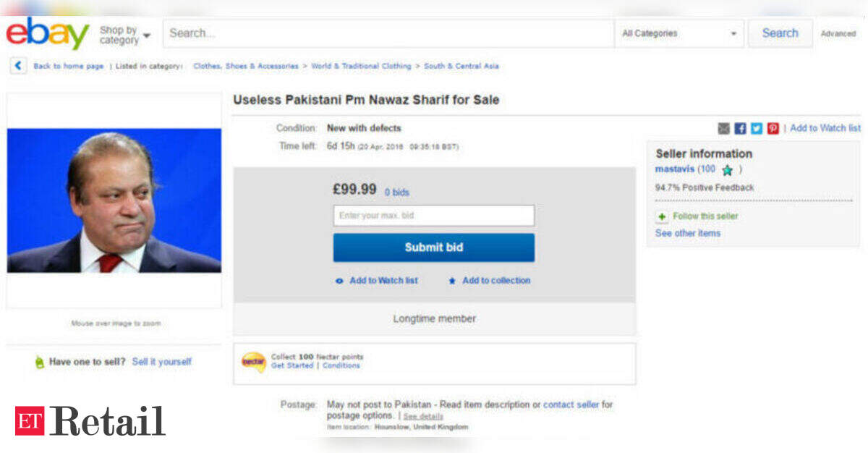
Task: Open Clothes, Shoes & Accessories breadcrumb
Action: tap(246, 66)
